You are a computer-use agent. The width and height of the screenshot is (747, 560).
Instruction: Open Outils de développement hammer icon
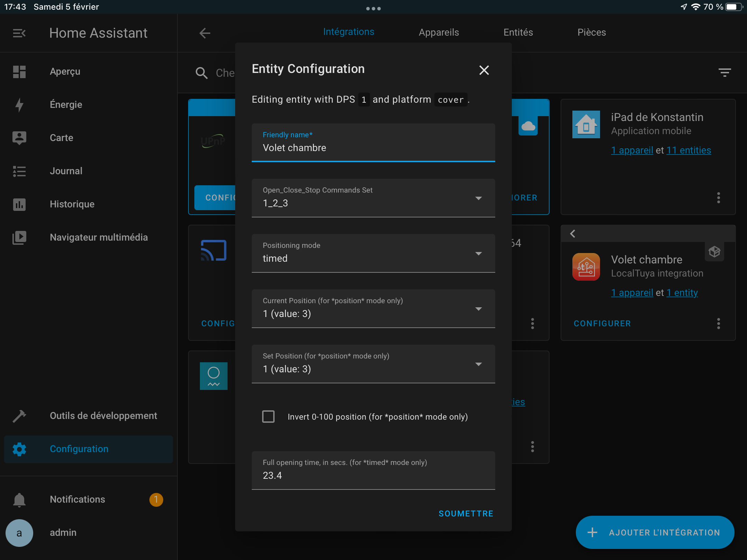coord(19,416)
